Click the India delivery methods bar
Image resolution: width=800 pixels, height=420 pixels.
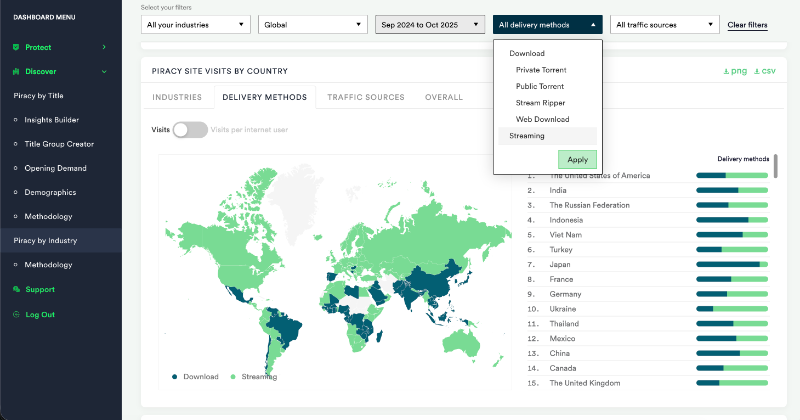click(731, 190)
